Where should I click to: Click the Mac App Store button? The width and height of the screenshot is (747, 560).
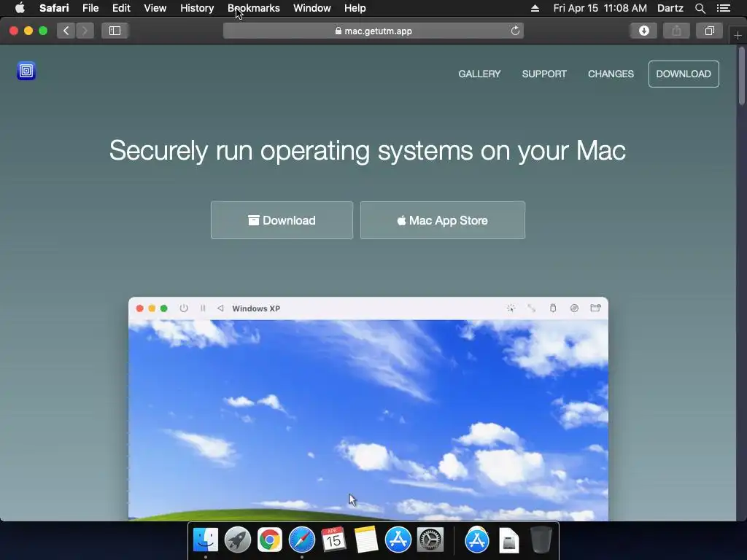(x=443, y=220)
